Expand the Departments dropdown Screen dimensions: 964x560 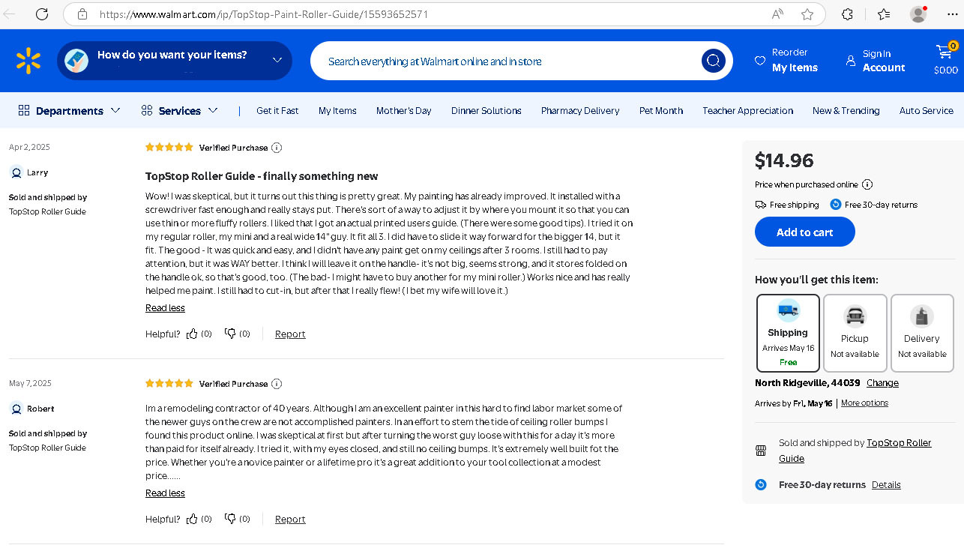(x=69, y=111)
